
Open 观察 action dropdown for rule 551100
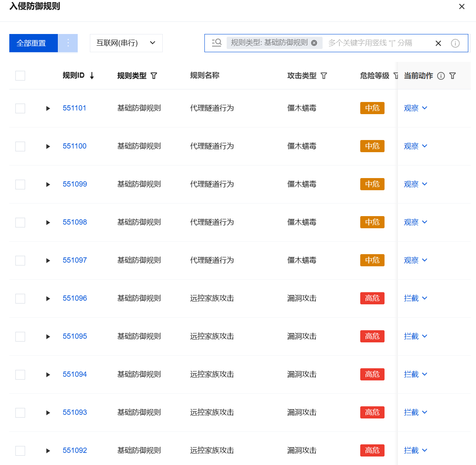(x=416, y=146)
